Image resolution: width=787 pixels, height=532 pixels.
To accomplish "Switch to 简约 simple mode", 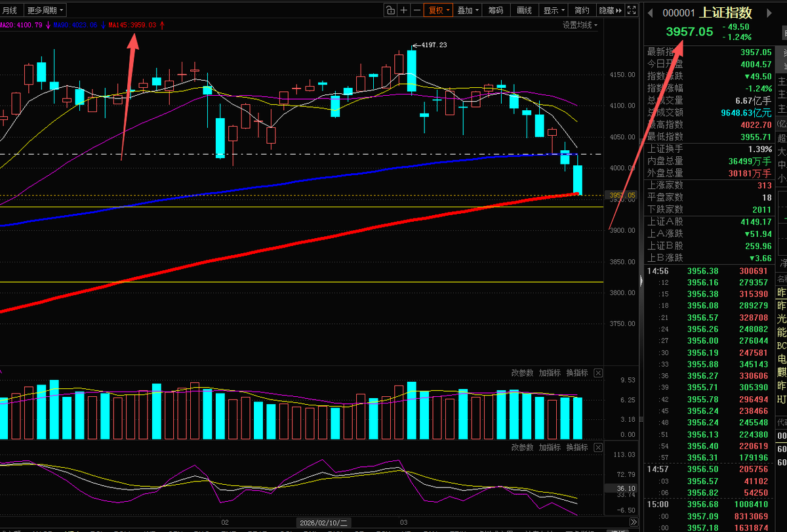I will click(582, 10).
